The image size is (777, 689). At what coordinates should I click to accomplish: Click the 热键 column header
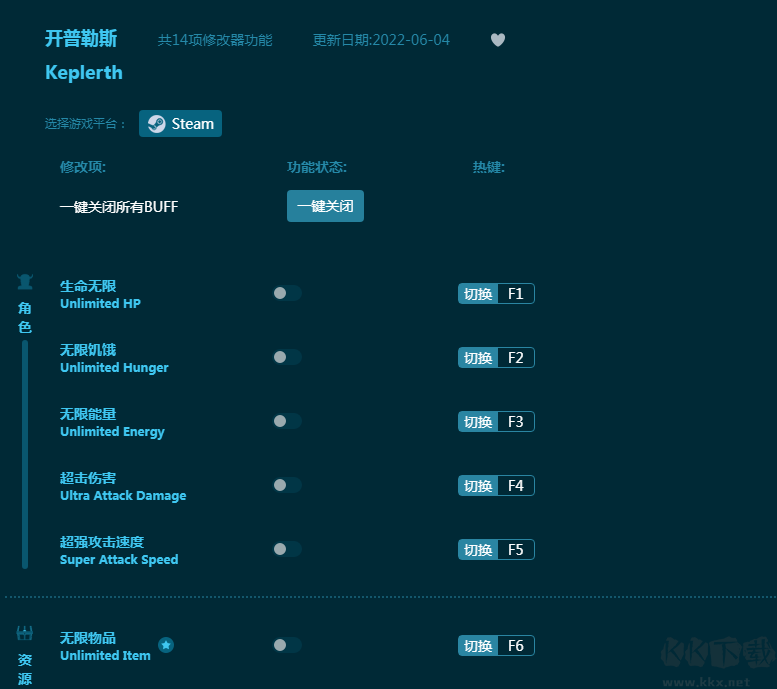tap(489, 167)
